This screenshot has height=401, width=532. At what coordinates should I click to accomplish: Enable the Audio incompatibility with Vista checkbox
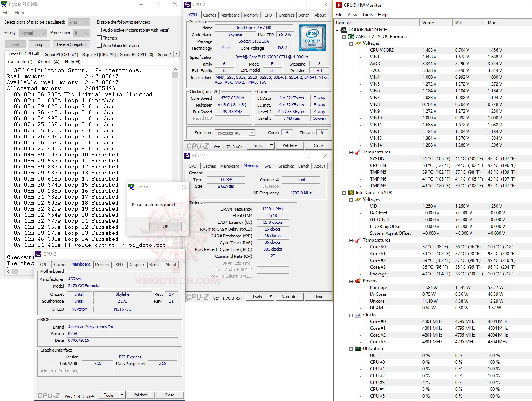(x=99, y=30)
